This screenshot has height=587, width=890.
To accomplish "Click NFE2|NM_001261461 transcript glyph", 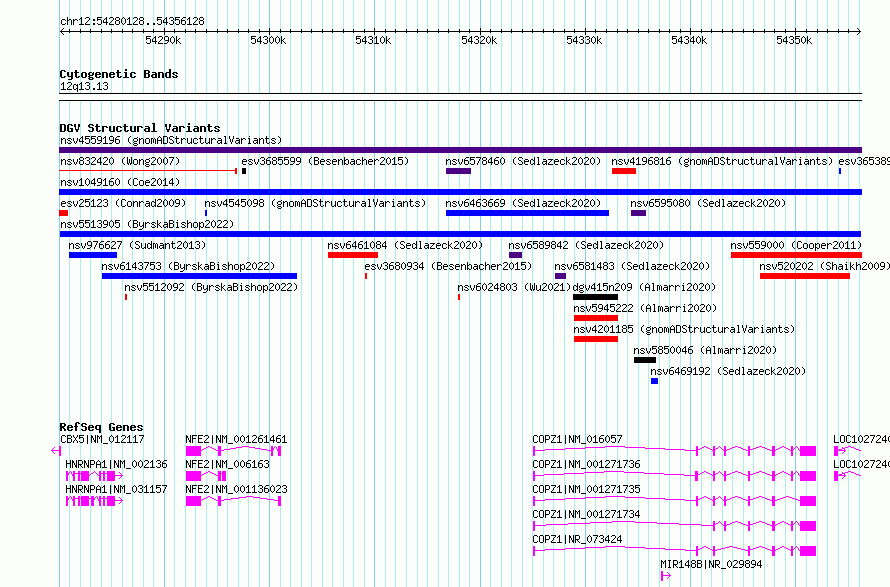I will point(233,451).
